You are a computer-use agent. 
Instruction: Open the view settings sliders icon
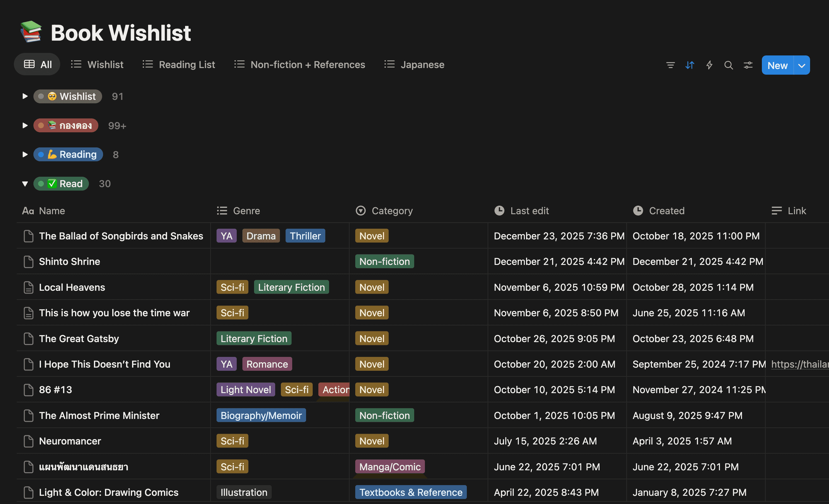click(748, 65)
